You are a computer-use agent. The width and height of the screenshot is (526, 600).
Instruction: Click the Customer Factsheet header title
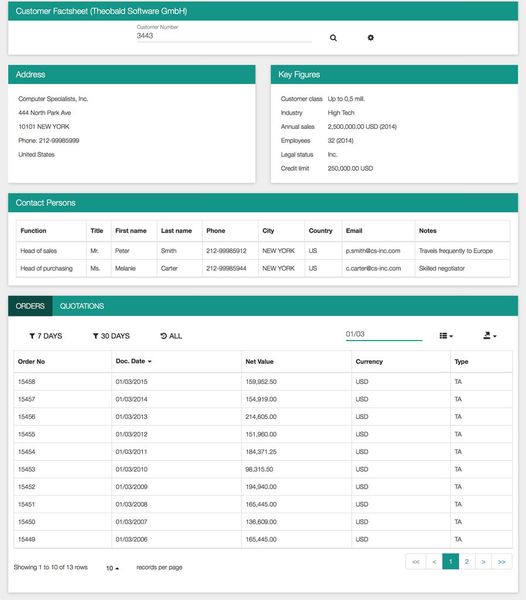tap(101, 11)
